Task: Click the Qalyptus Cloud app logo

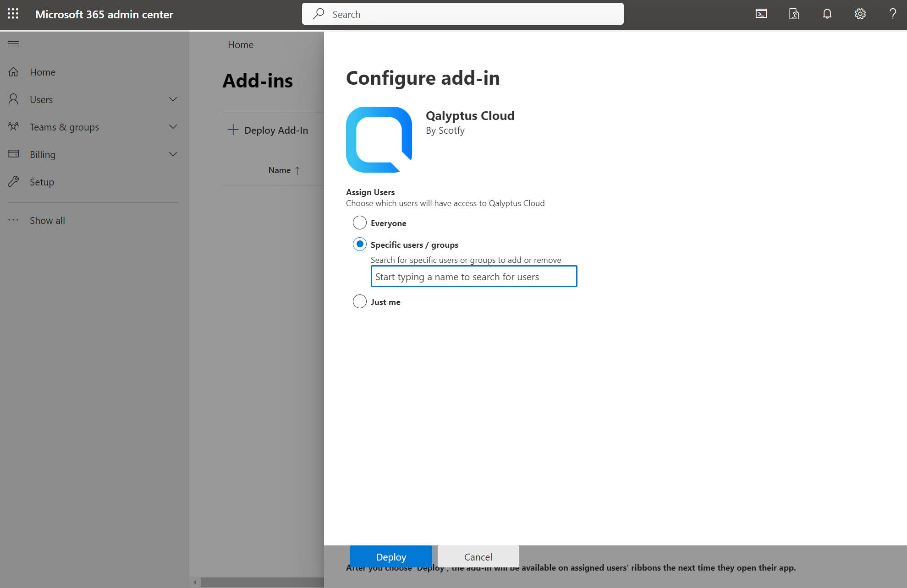Action: pos(379,139)
